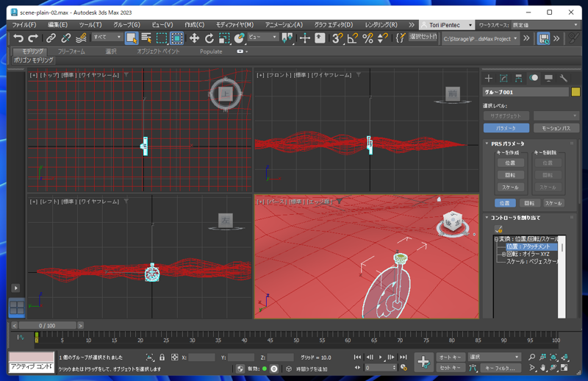
Task: Activate the Select Object tool
Action: [132, 38]
